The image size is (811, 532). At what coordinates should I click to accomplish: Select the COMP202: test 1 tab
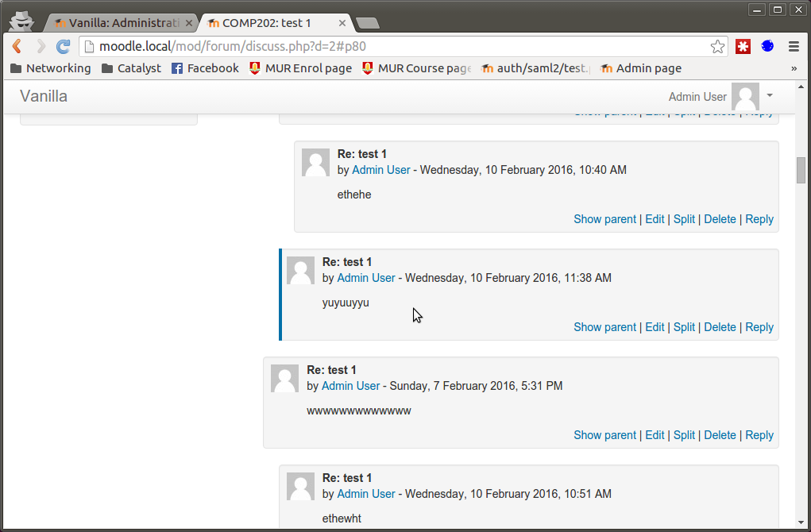(x=269, y=23)
